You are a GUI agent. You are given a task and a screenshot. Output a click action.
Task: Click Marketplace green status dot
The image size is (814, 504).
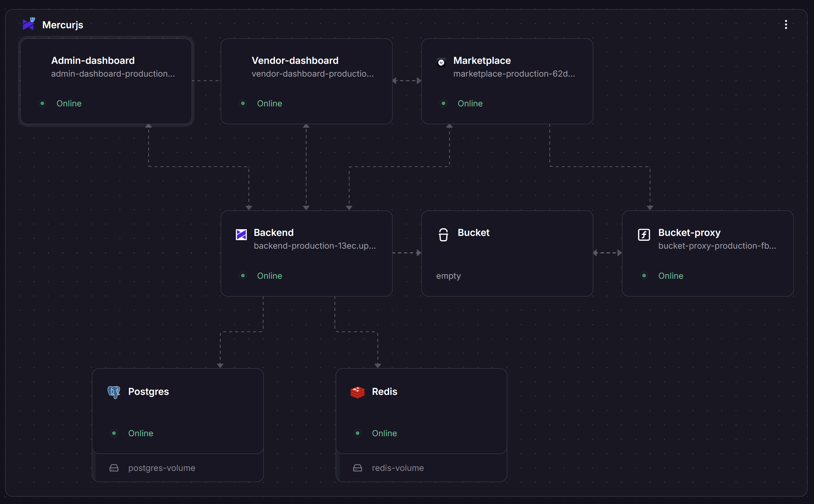[443, 103]
